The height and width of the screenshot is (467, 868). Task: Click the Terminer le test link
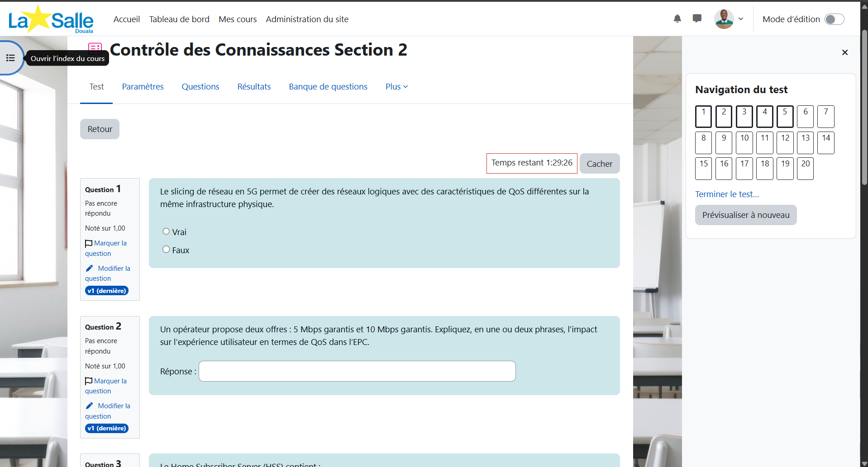727,194
